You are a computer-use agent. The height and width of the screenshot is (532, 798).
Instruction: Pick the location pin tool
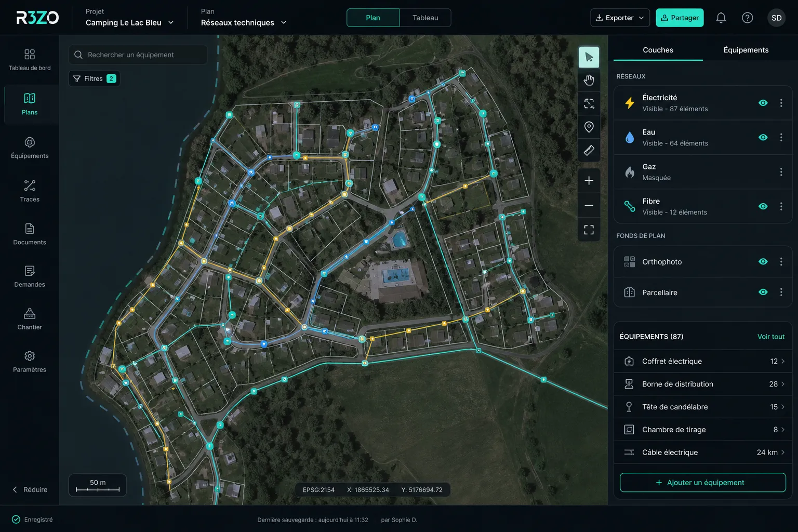pos(589,127)
